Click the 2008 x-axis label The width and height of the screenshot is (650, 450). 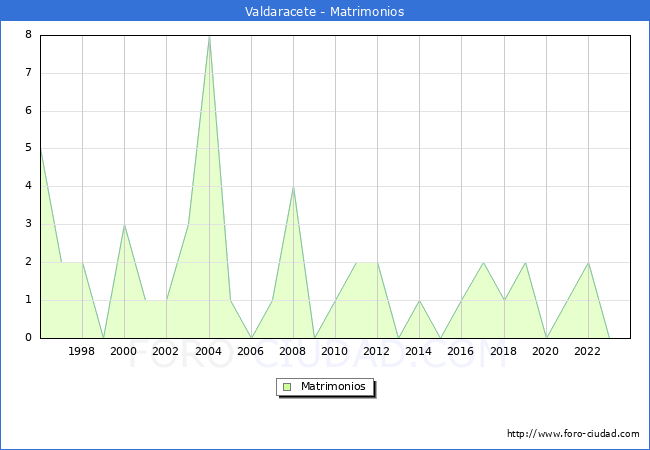pyautogui.click(x=292, y=351)
